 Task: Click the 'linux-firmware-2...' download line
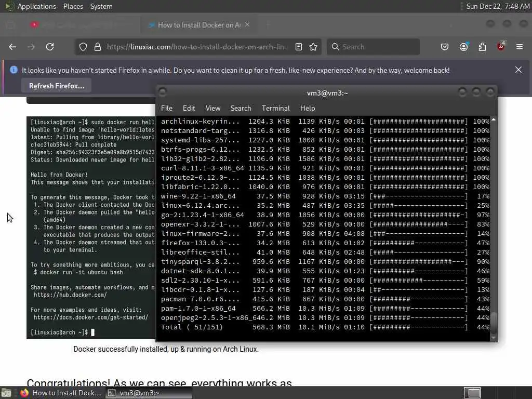325,233
